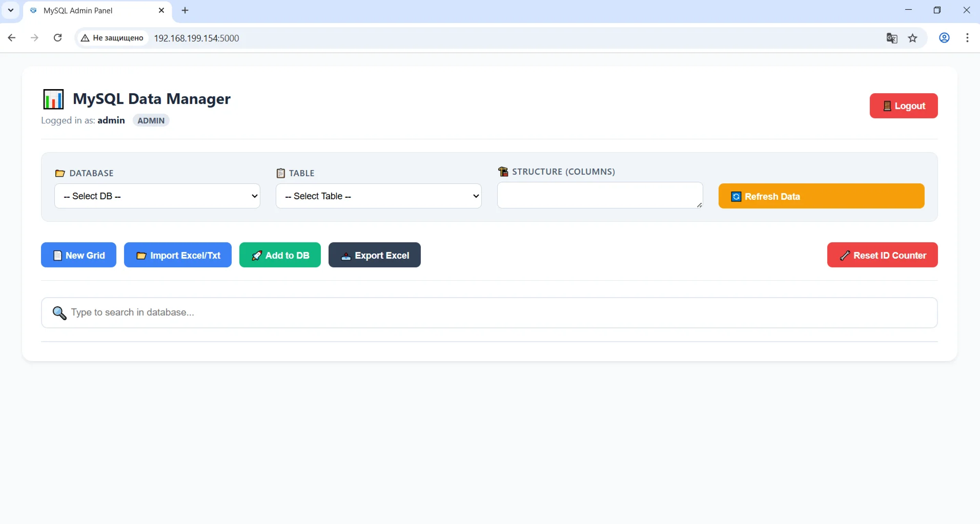Create a New Grid
Image resolution: width=980 pixels, height=524 pixels.
coord(78,255)
